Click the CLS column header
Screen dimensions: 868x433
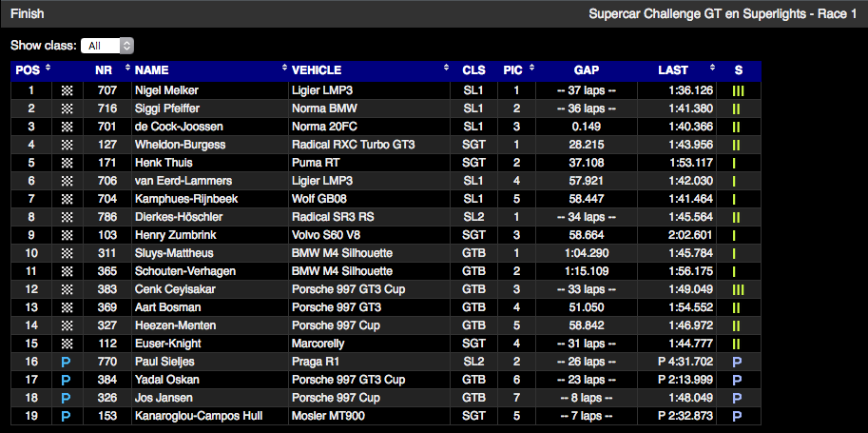coord(473,69)
